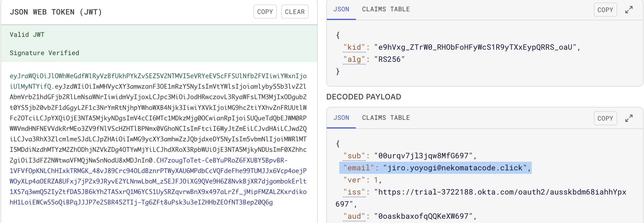This screenshot has width=644, height=223.
Task: Clear the JSON Web Token field
Action: [x=295, y=12]
